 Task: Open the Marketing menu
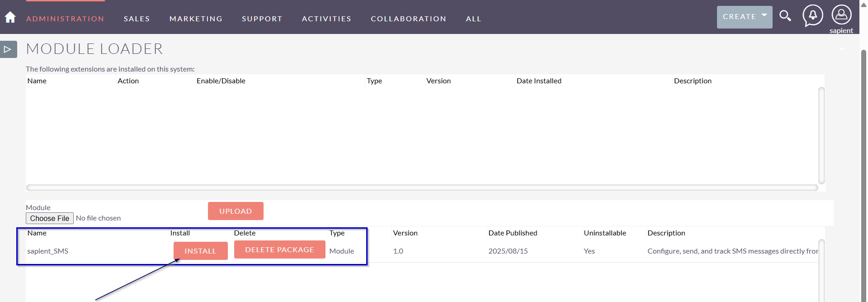(x=196, y=19)
